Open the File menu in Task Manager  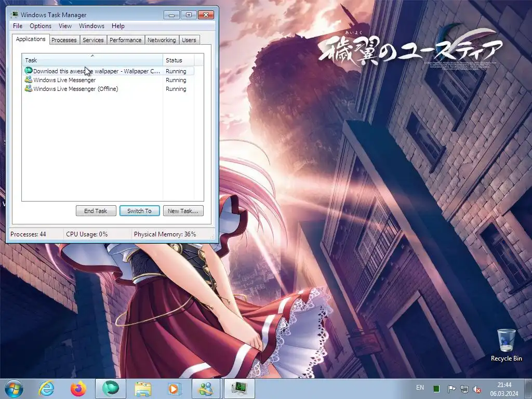pos(18,26)
